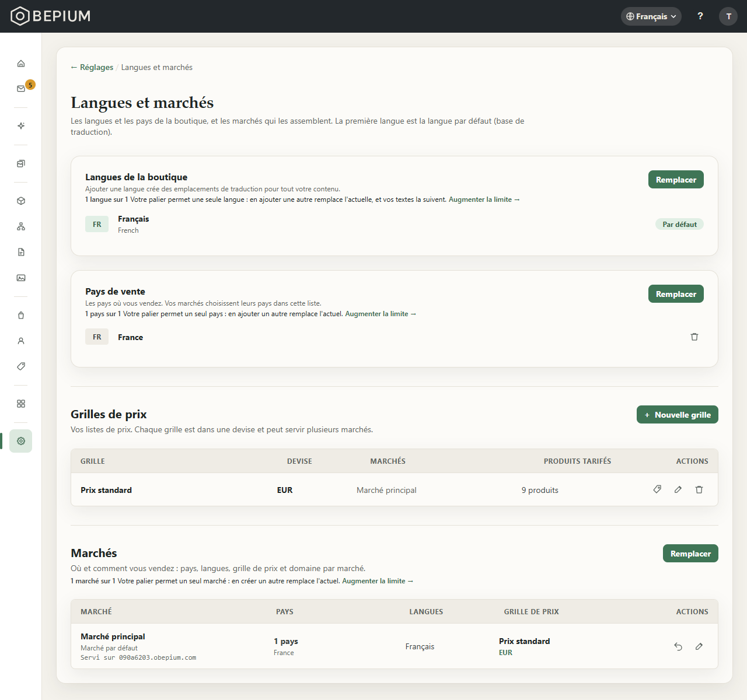Click the tag icon for Prix standard
Image resolution: width=747 pixels, height=700 pixels.
click(x=657, y=489)
